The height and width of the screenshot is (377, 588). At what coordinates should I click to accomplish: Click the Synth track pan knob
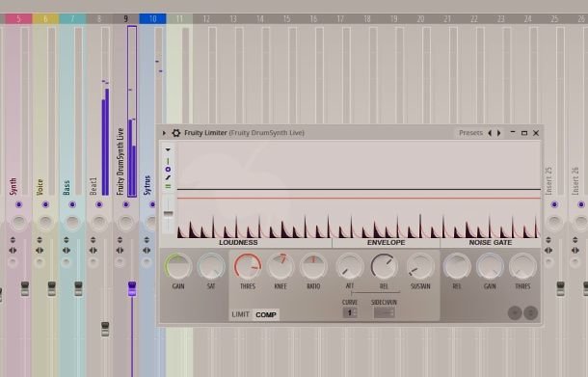coord(18,222)
